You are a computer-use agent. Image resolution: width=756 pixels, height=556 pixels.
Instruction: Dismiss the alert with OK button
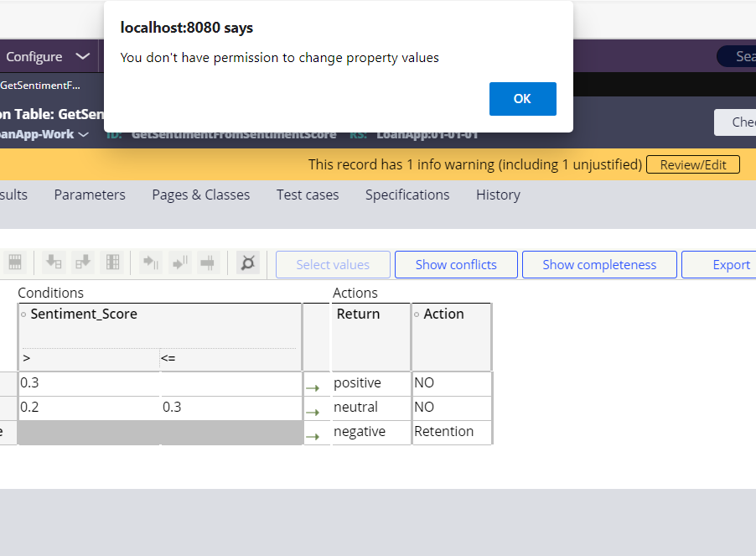[522, 98]
